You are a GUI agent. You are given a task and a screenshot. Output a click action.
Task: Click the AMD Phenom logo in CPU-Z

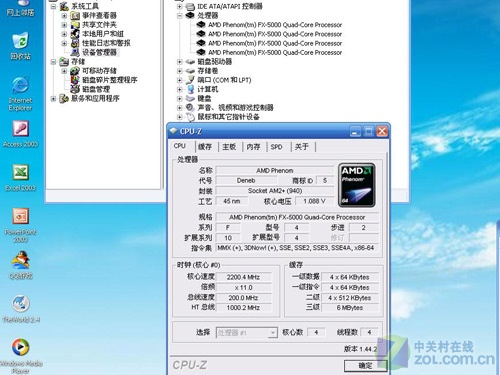coord(357,185)
